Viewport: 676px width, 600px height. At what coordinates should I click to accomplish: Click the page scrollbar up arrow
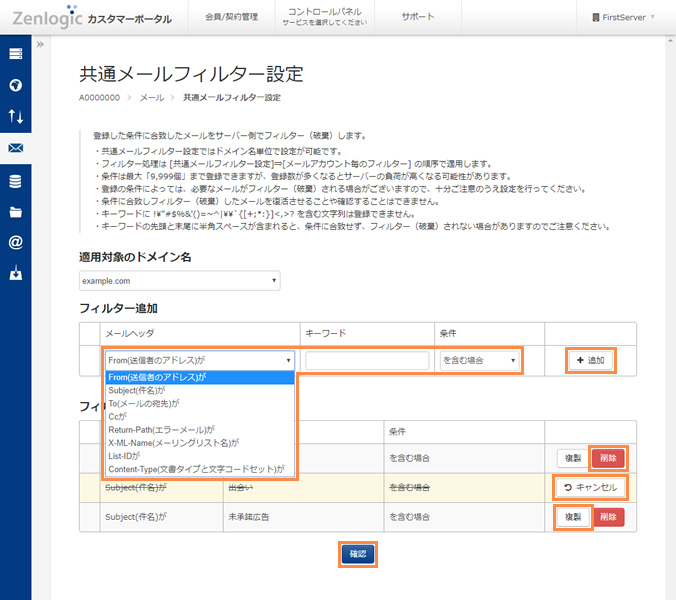670,41
